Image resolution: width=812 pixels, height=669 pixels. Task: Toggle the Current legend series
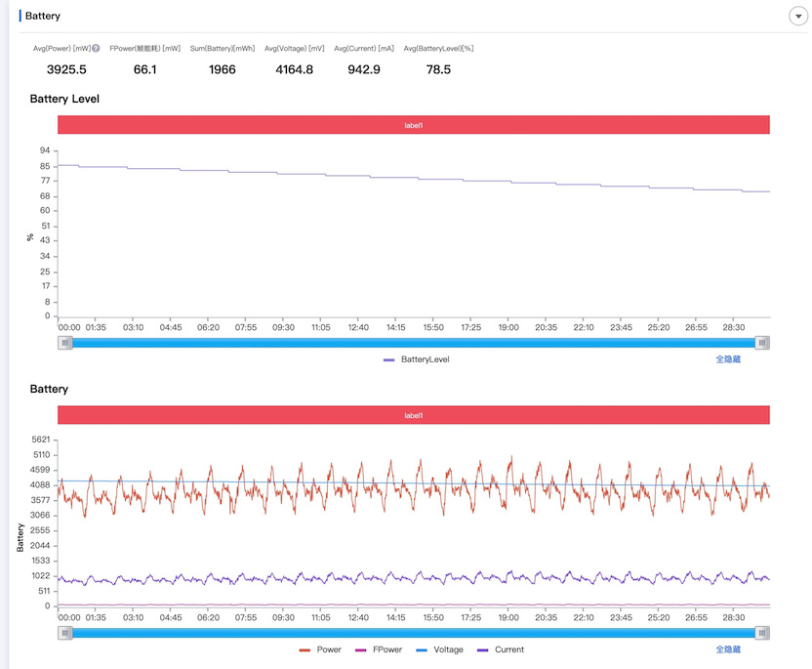tap(501, 649)
